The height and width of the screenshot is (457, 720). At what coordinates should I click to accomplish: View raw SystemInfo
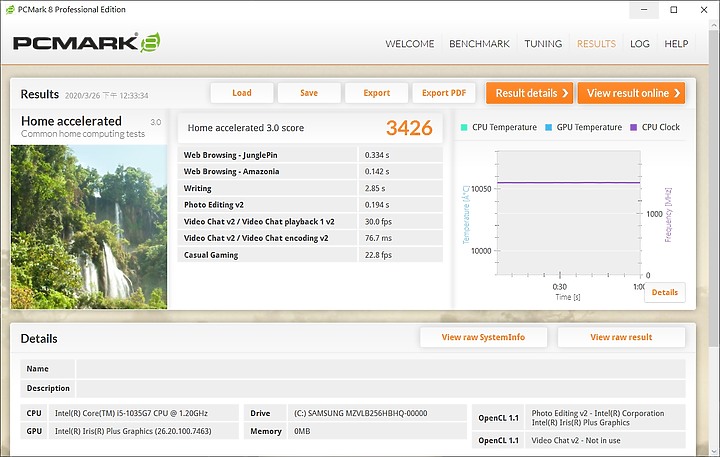(483, 337)
